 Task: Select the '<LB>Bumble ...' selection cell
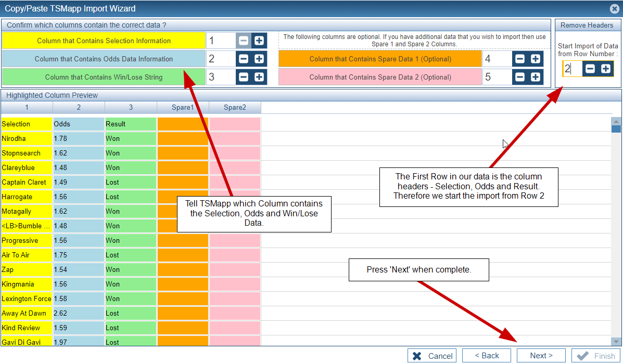(27, 226)
